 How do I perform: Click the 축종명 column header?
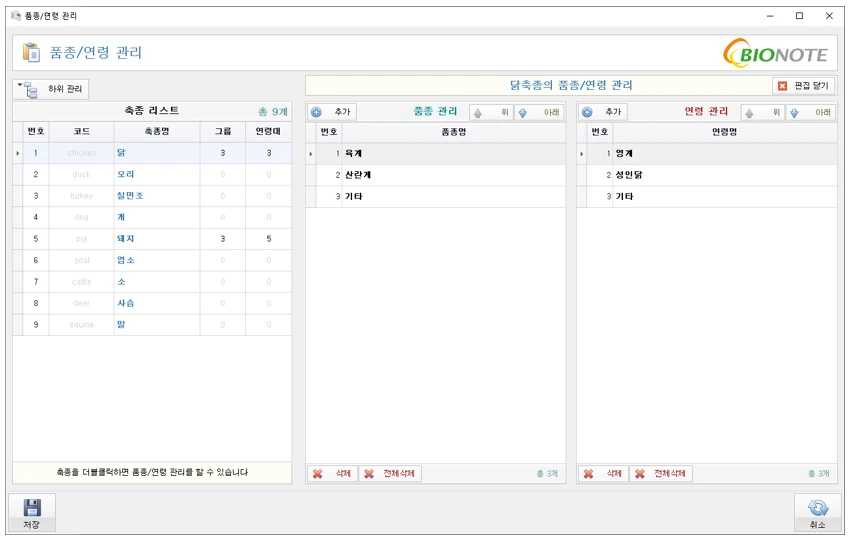coord(157,131)
